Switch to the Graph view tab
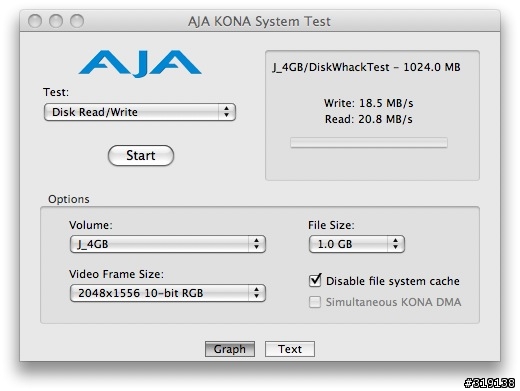The width and height of the screenshot is (520, 391). coord(230,349)
